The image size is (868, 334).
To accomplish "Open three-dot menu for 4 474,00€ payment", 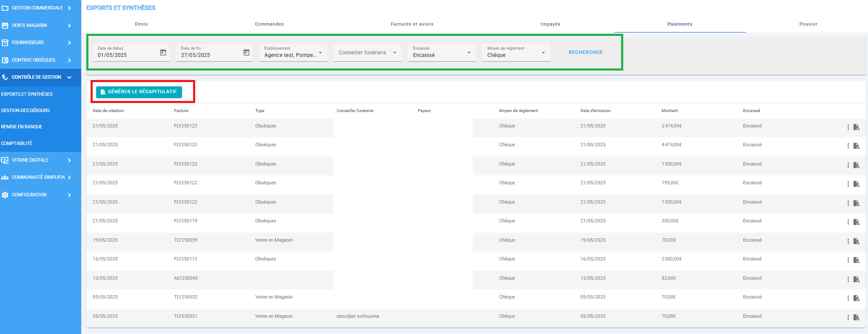I will coord(848,146).
